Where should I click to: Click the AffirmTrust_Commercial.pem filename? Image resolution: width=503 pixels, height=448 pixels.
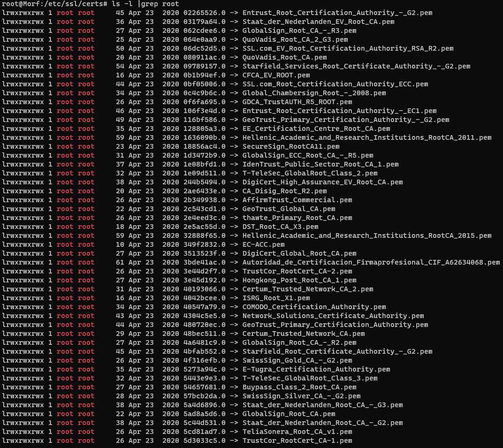[297, 200]
